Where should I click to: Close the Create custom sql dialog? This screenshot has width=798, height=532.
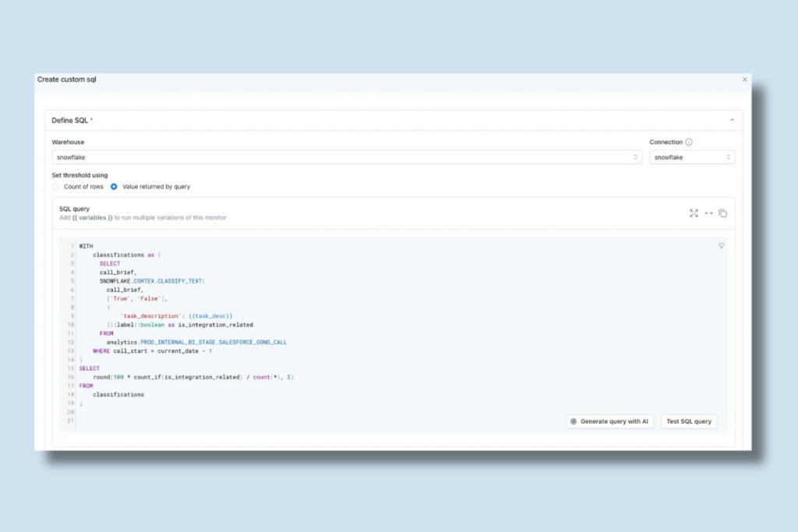[744, 79]
